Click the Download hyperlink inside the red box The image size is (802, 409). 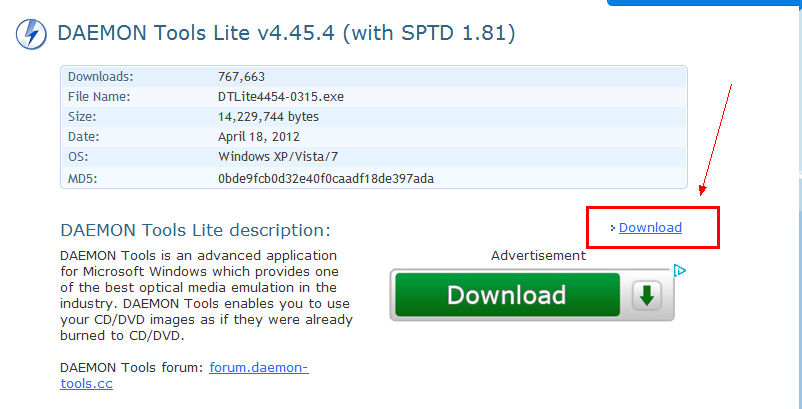click(650, 228)
